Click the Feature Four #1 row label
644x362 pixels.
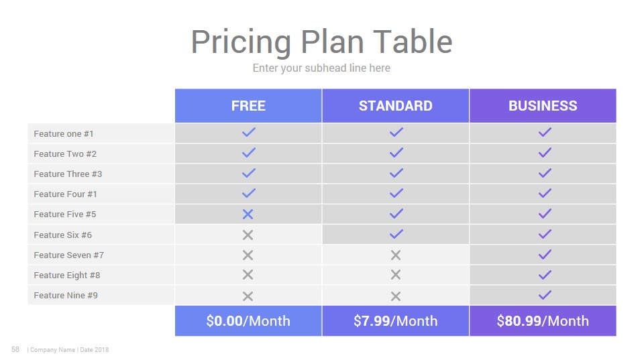[65, 194]
